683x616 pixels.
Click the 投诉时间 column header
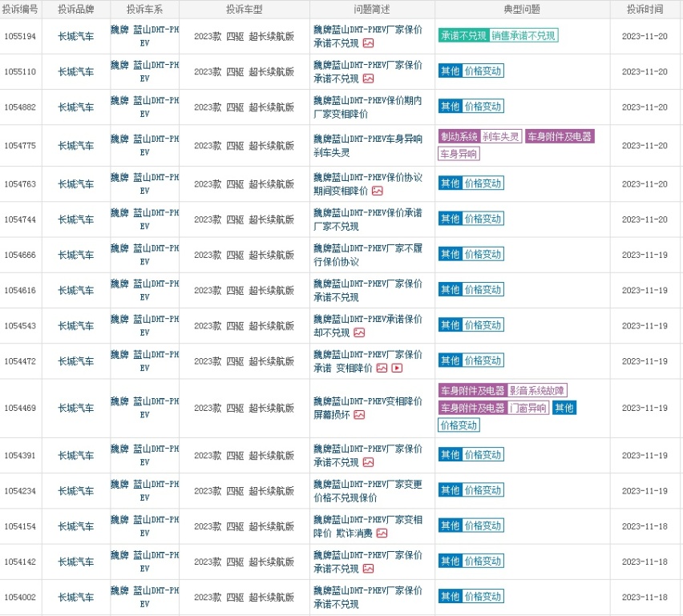tap(645, 9)
